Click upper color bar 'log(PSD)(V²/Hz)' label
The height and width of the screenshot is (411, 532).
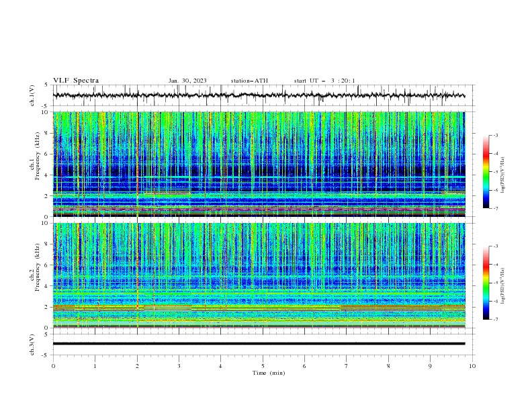tap(503, 175)
